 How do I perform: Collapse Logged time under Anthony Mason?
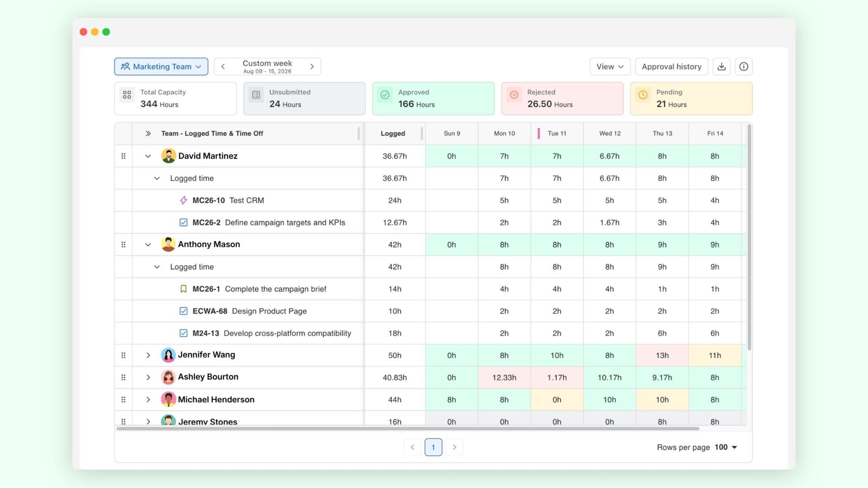coord(157,267)
